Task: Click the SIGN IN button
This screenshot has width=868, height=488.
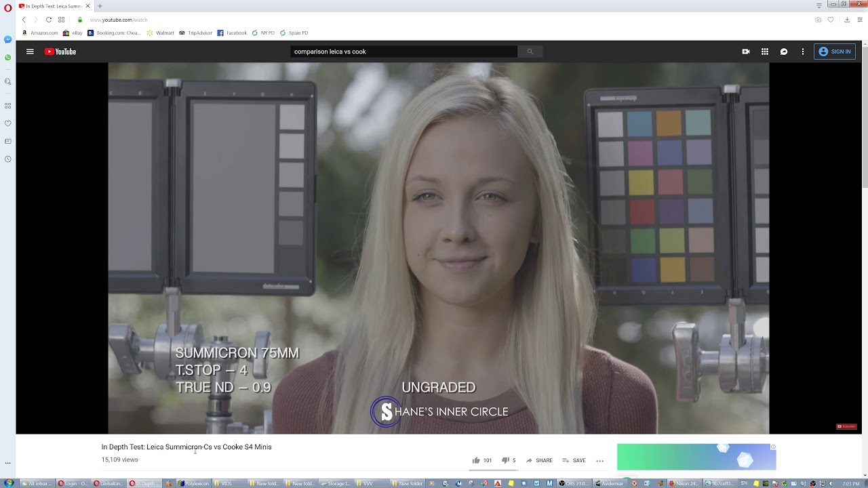Action: (835, 52)
